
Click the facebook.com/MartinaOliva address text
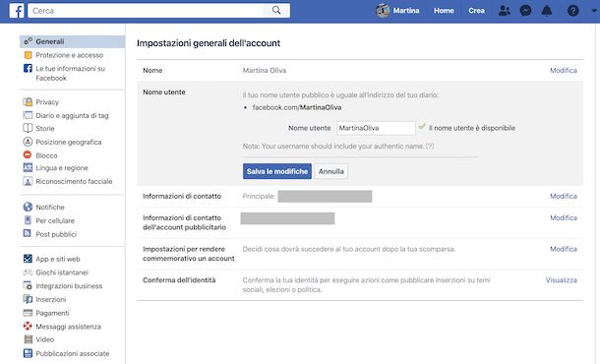pos(296,107)
